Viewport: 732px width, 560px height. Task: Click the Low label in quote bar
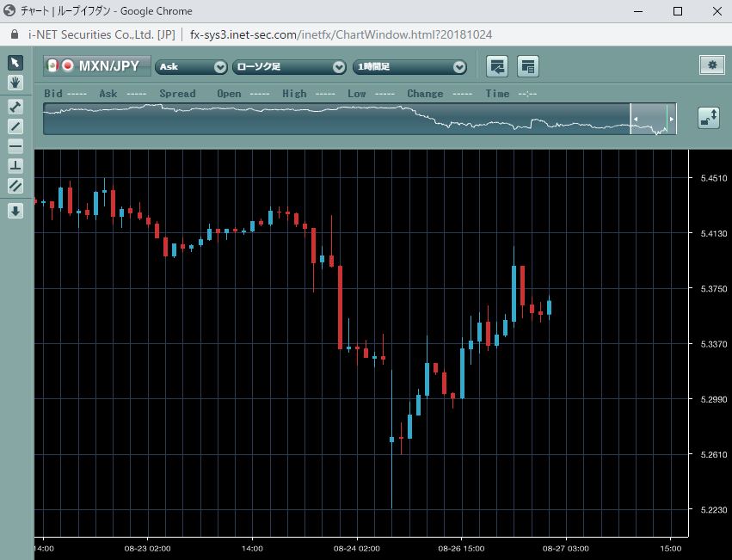[356, 94]
